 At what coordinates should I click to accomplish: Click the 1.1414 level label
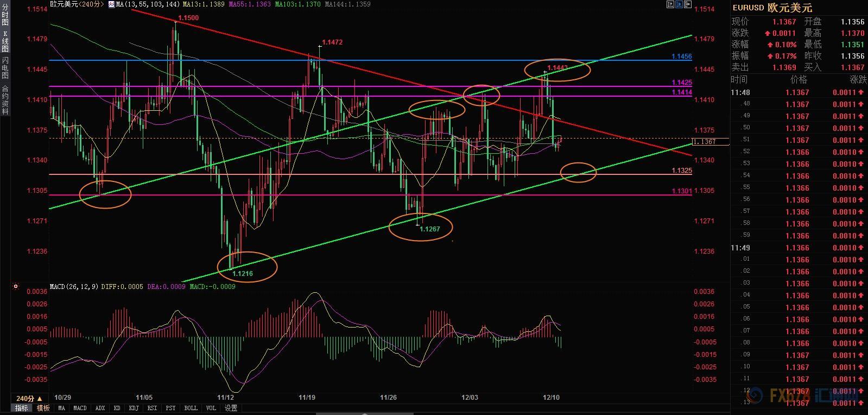pos(682,92)
